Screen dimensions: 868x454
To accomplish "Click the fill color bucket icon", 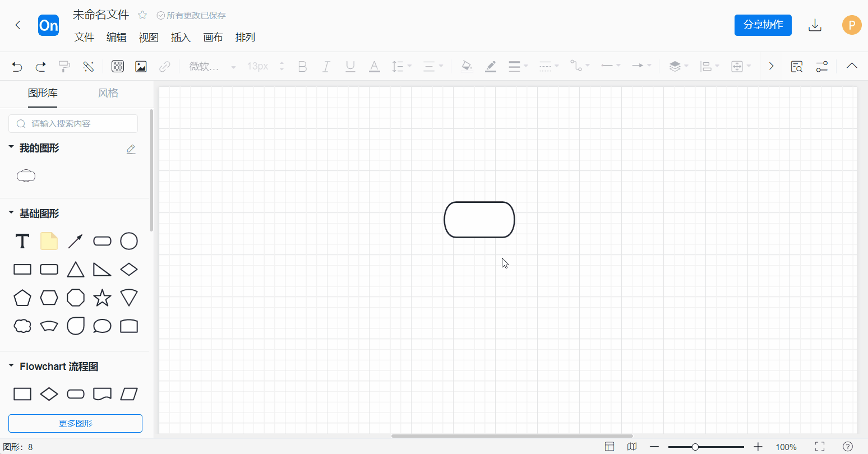I will click(467, 66).
